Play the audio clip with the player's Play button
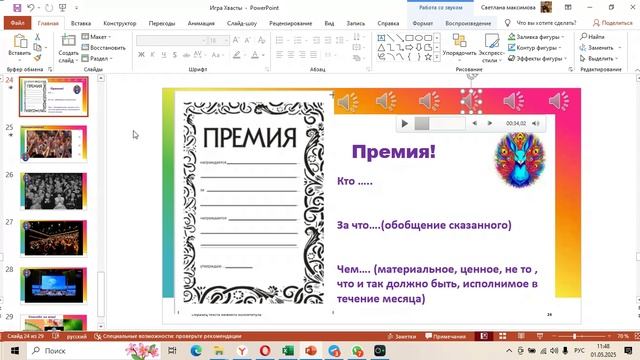 click(x=404, y=123)
